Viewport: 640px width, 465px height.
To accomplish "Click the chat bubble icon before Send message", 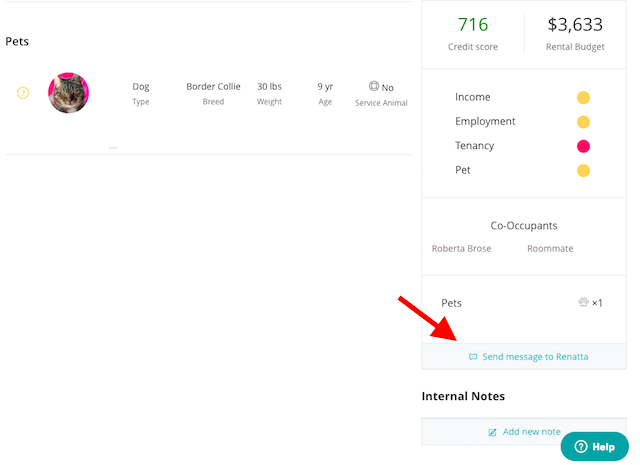I will coord(473,357).
